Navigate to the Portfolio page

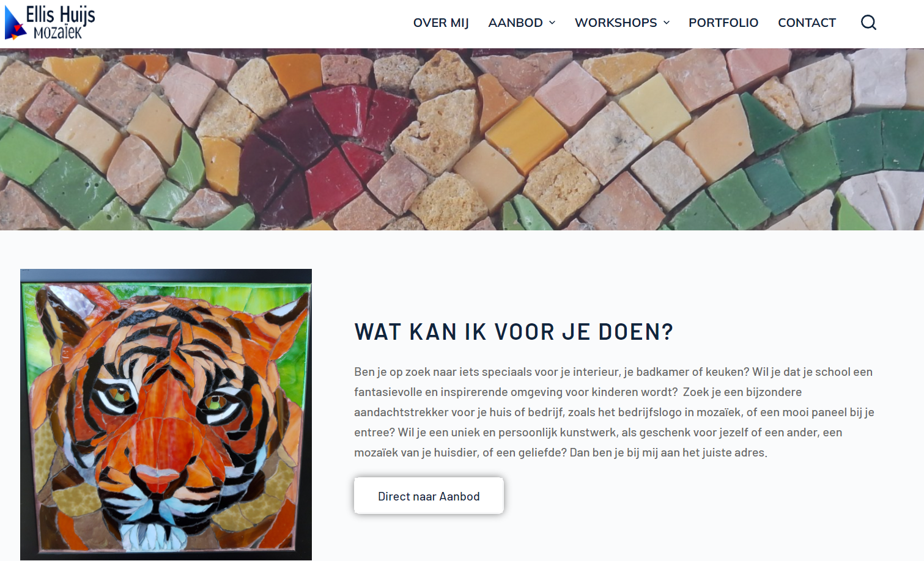point(723,23)
